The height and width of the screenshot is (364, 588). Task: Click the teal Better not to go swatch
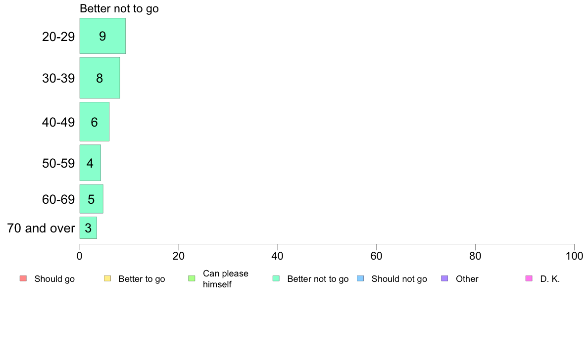[x=276, y=278]
